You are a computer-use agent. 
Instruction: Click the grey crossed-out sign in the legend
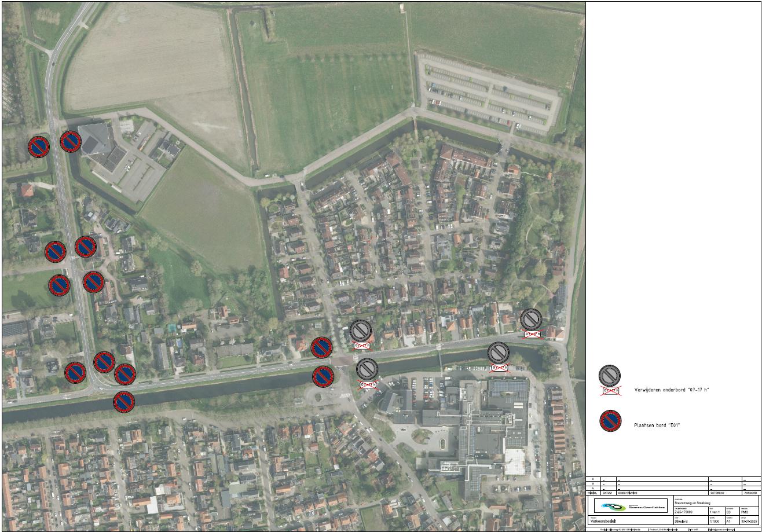click(610, 375)
